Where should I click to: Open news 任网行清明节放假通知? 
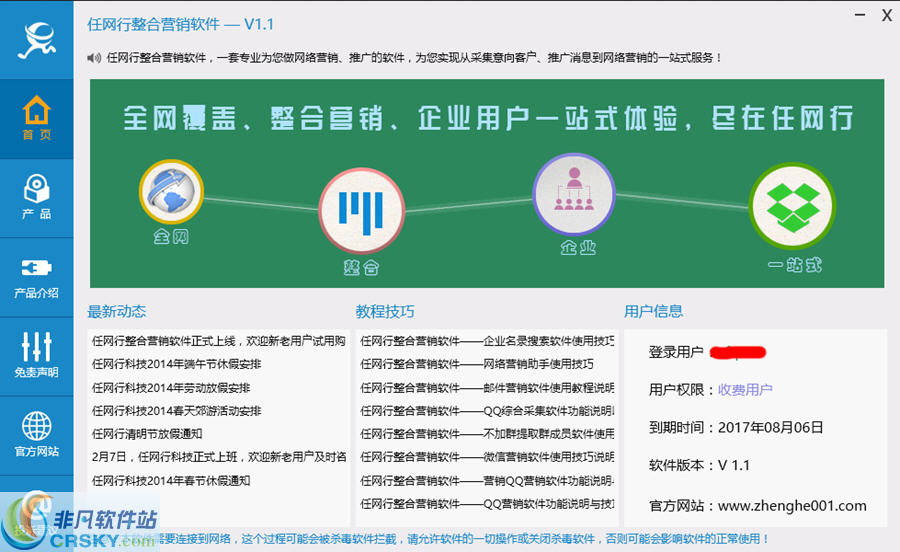[x=147, y=434]
